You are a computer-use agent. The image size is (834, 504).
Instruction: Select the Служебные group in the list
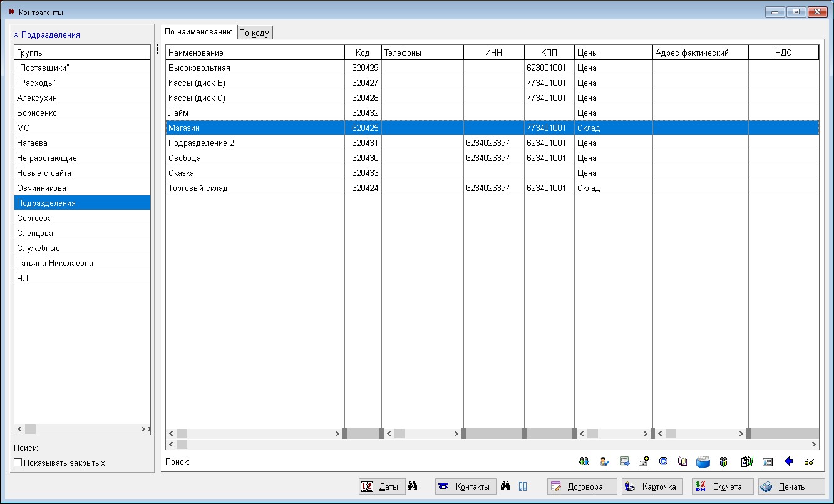[82, 249]
